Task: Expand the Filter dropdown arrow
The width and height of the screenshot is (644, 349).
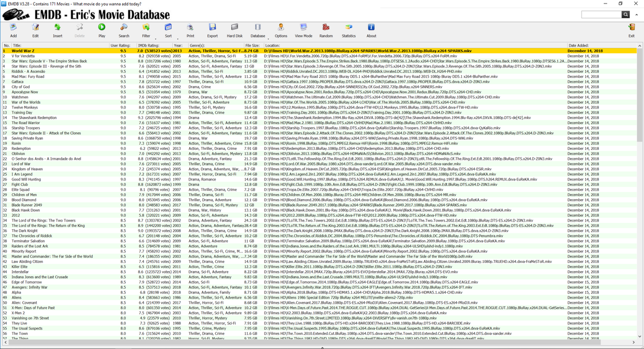Action: click(x=155, y=39)
